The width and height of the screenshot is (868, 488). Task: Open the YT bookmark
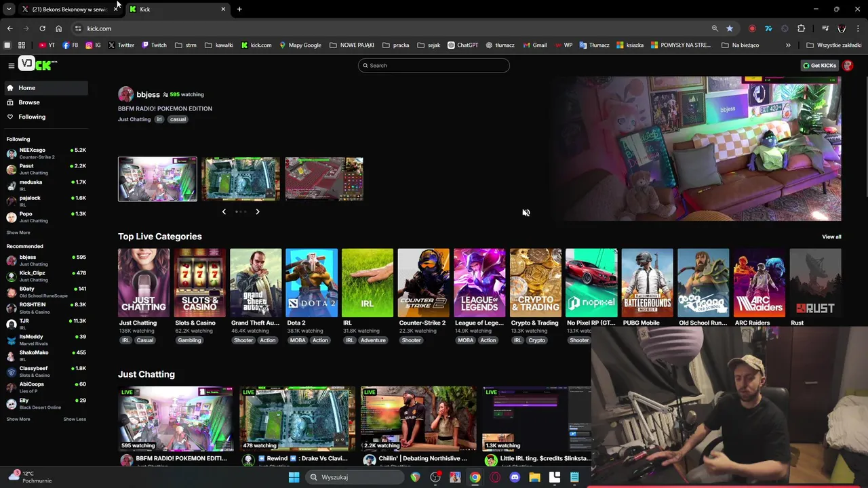tap(47, 45)
